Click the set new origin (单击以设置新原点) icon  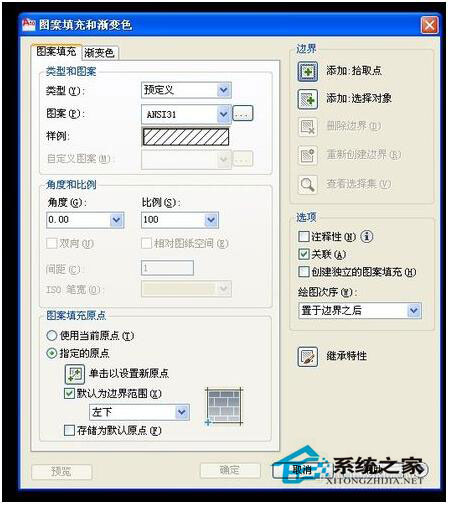[x=75, y=374]
